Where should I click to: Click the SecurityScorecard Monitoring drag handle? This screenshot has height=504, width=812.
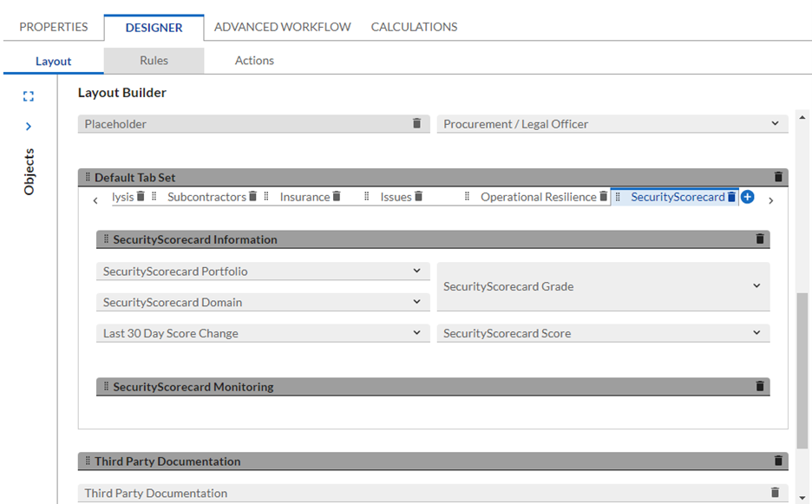tap(106, 386)
